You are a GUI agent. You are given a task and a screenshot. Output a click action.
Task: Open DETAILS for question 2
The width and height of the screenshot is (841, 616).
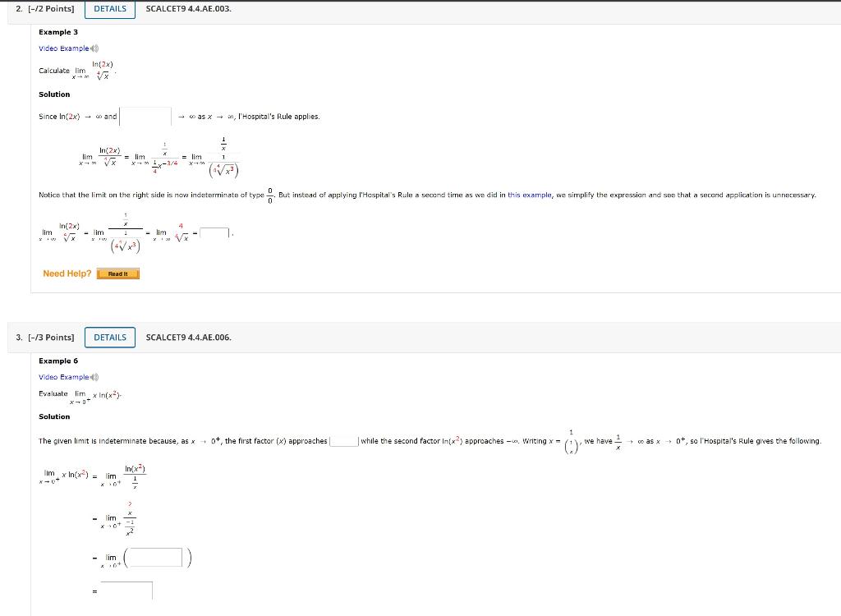(x=110, y=9)
